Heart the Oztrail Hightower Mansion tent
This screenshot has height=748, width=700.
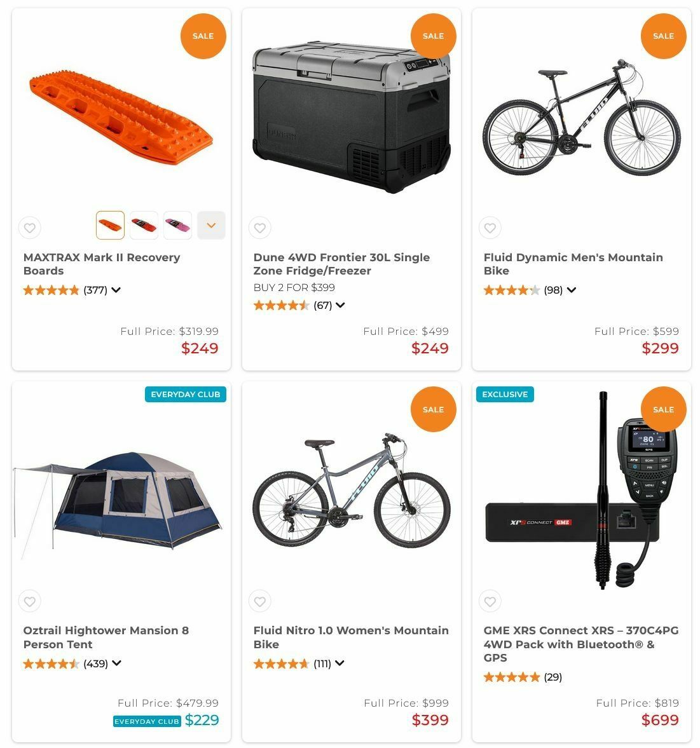[29, 601]
